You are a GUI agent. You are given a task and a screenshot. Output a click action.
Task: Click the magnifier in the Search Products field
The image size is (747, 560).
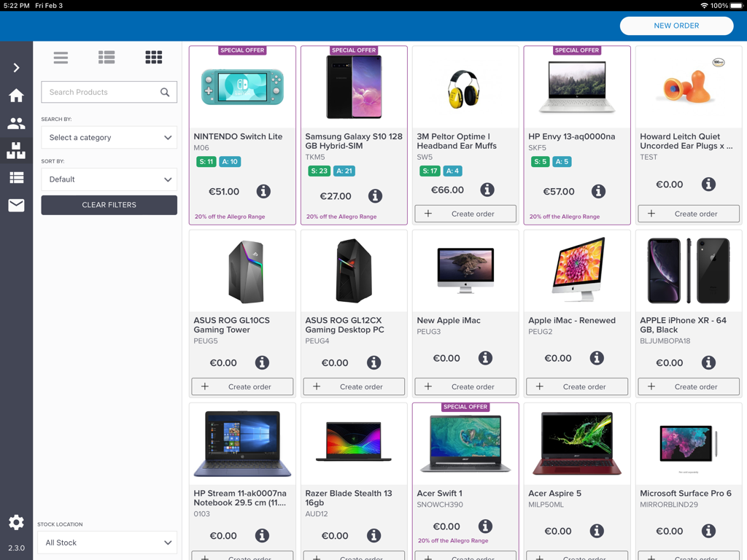pos(164,92)
